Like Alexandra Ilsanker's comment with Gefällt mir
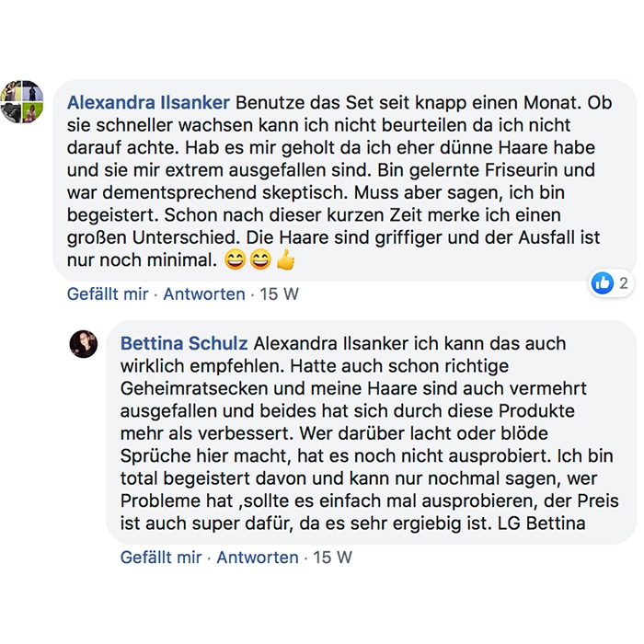Image resolution: width=644 pixels, height=644 pixels. point(108,294)
